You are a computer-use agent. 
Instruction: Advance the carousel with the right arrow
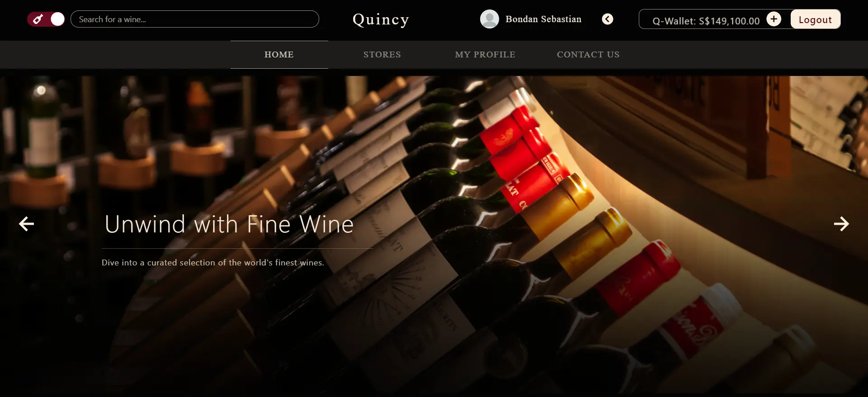pos(841,224)
